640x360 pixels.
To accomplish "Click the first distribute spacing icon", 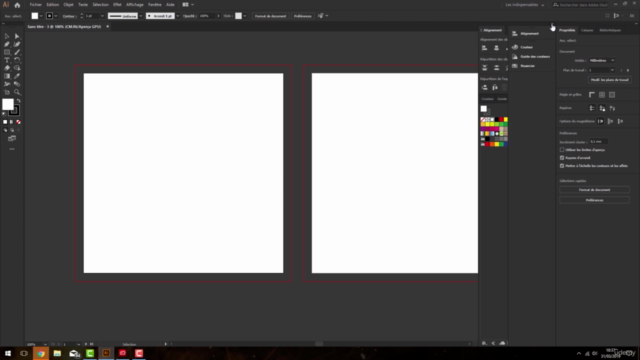I will [484, 87].
